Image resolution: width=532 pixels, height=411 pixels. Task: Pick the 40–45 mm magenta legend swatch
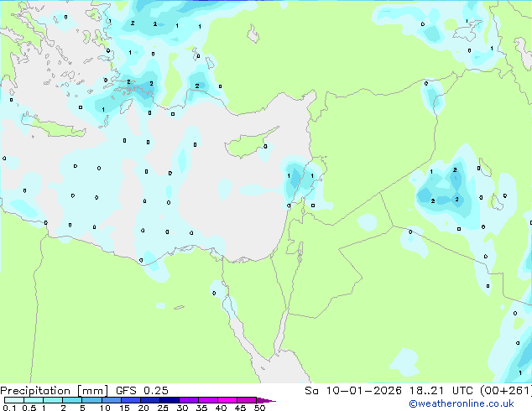pyautogui.click(x=227, y=400)
